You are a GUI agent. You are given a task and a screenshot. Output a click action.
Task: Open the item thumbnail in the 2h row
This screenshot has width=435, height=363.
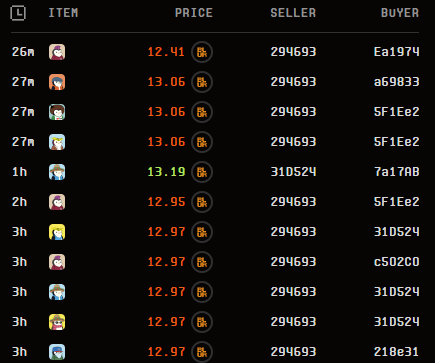(57, 202)
